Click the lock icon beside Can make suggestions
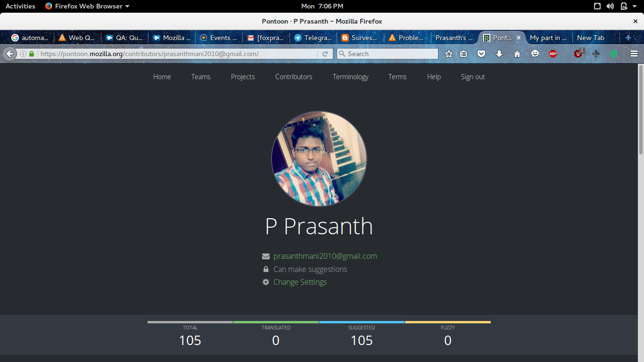 (x=266, y=269)
